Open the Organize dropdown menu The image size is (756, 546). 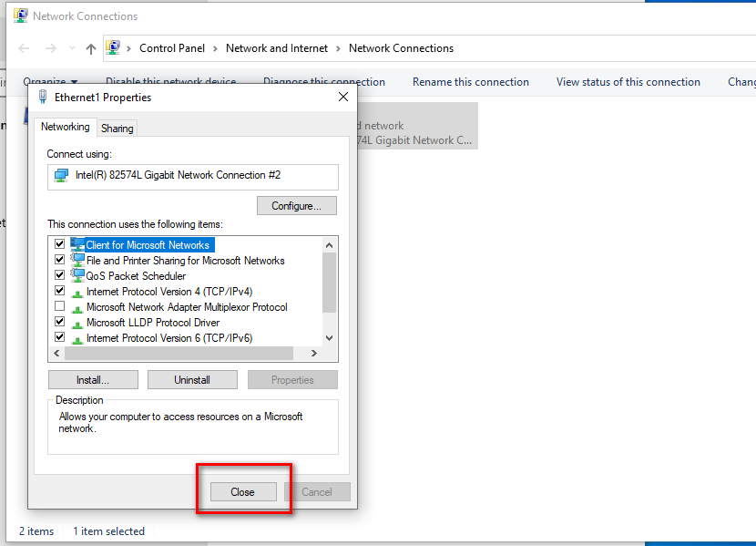click(50, 81)
